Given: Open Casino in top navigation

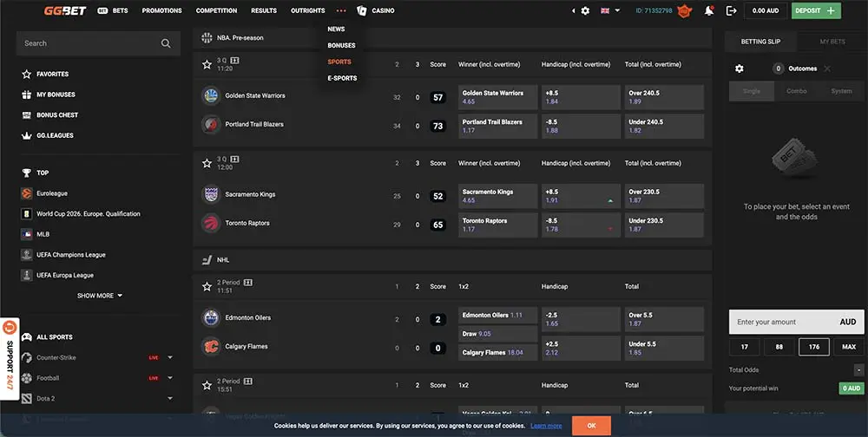Looking at the screenshot, I should point(376,10).
